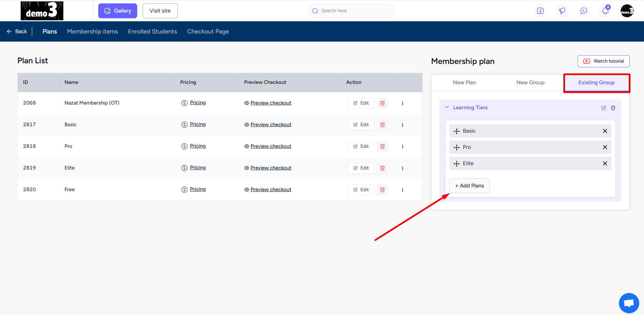Open more options for Nazat Membership (OT)

402,103
